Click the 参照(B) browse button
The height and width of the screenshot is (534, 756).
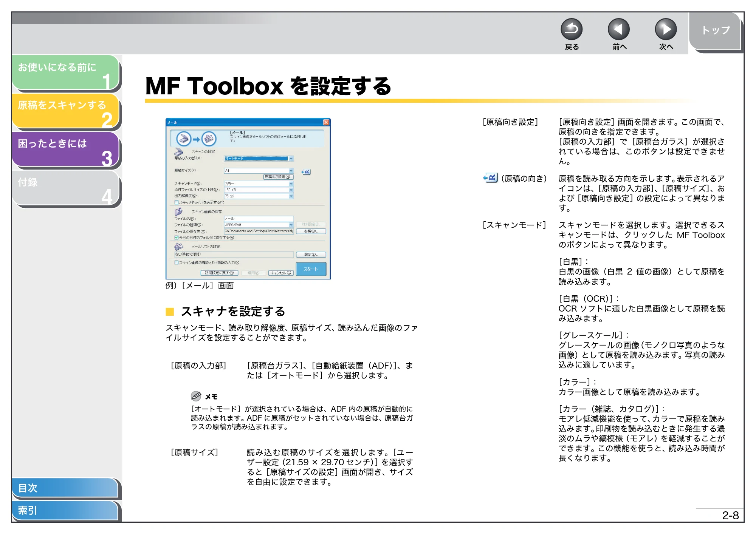click(311, 231)
